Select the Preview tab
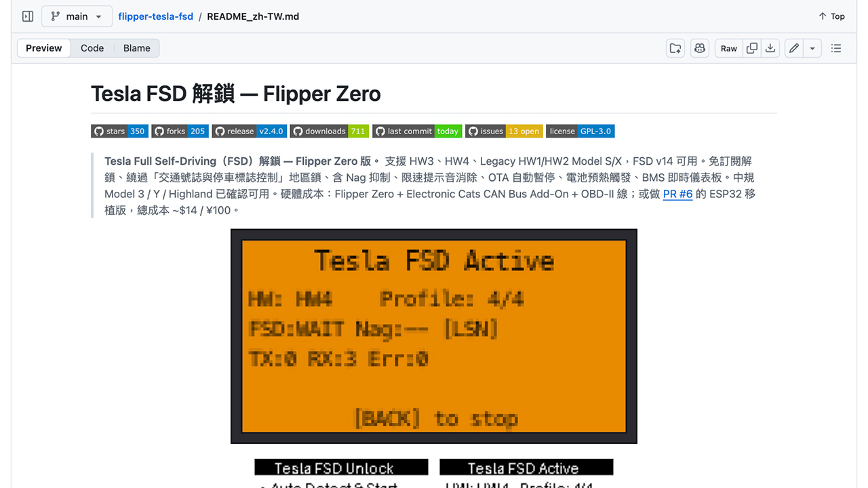The width and height of the screenshot is (868, 488). click(44, 48)
